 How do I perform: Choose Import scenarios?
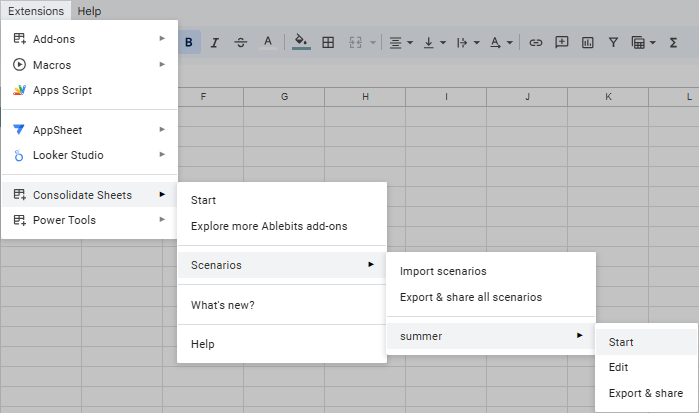(491, 271)
